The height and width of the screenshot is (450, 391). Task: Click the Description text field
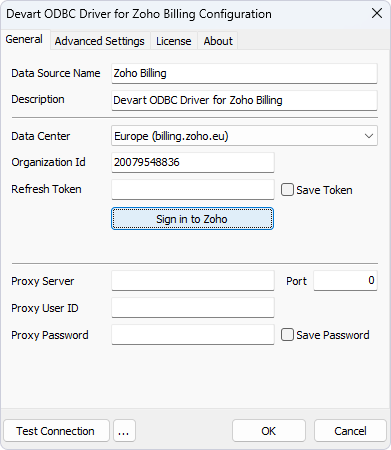click(244, 100)
